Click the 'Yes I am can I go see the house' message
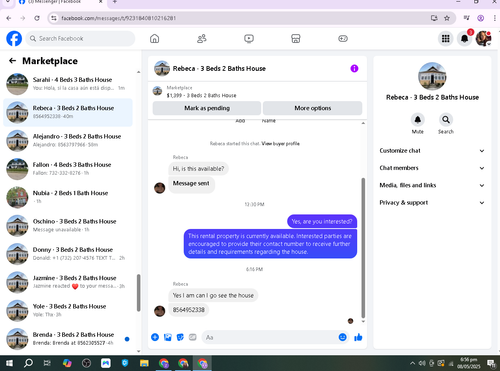 [213, 295]
